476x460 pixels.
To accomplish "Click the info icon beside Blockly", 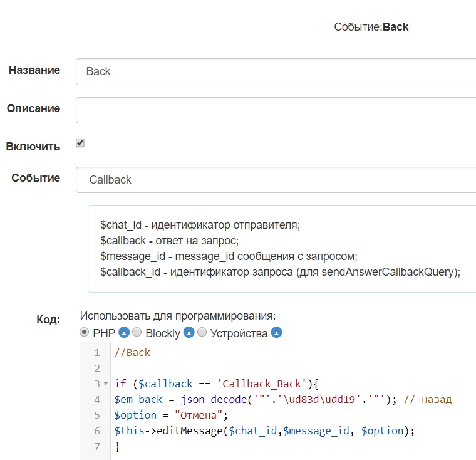I will coord(189,332).
